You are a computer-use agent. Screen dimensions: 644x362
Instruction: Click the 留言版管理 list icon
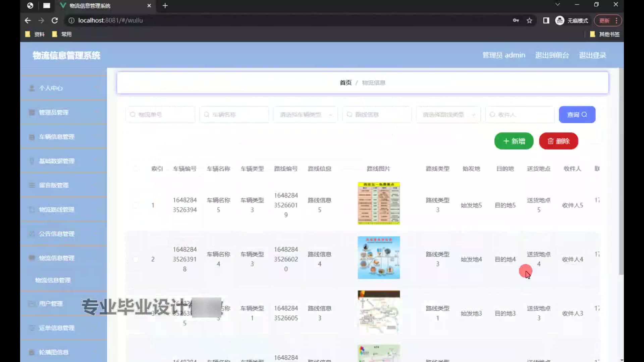[32, 185]
